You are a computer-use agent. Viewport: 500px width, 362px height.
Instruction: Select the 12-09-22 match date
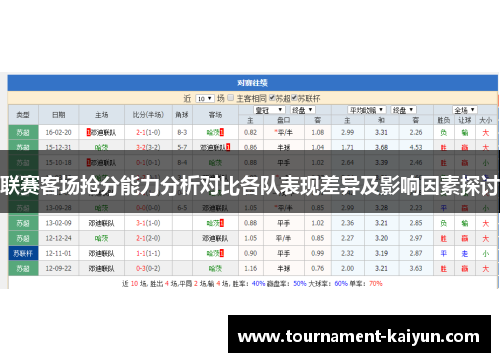pyautogui.click(x=59, y=268)
